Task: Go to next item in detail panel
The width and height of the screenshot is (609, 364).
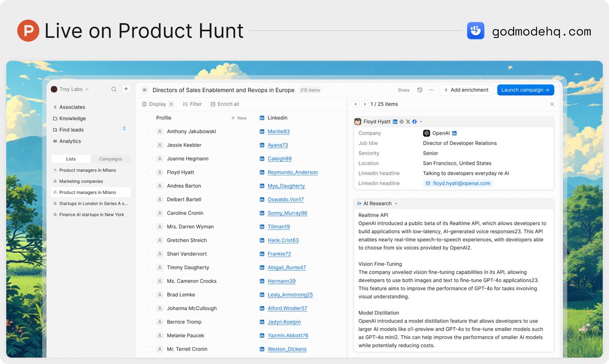Action: [364, 104]
